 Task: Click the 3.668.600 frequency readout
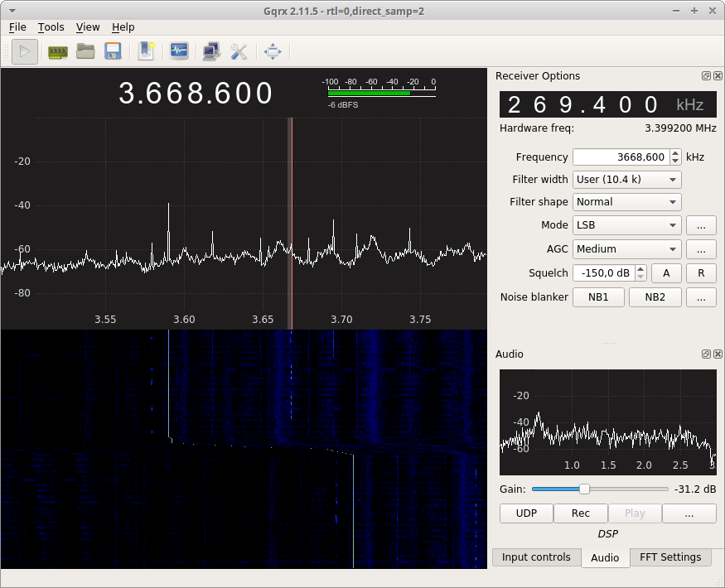coord(196,93)
